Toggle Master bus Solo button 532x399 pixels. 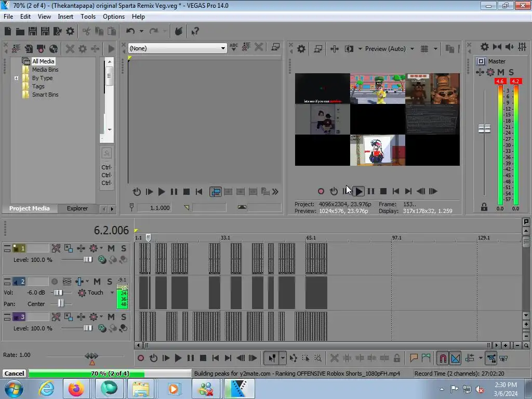click(511, 72)
